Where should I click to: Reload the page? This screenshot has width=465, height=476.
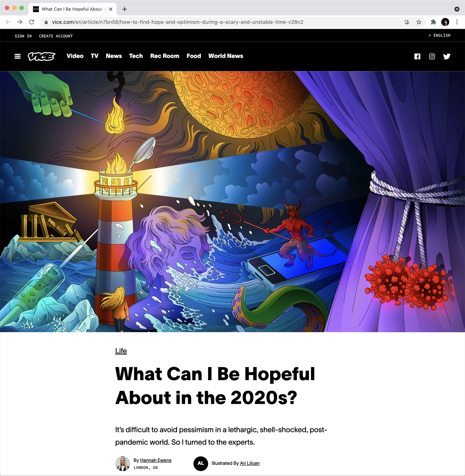32,22
